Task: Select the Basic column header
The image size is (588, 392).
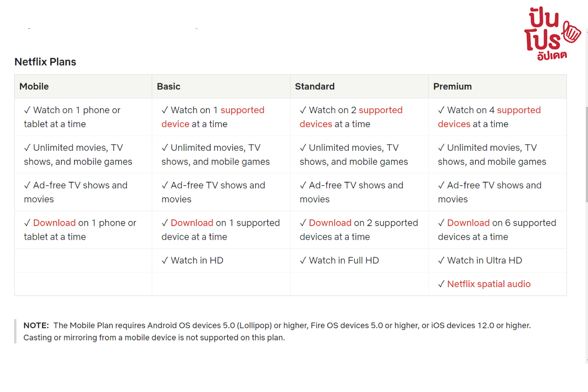Action: point(221,86)
